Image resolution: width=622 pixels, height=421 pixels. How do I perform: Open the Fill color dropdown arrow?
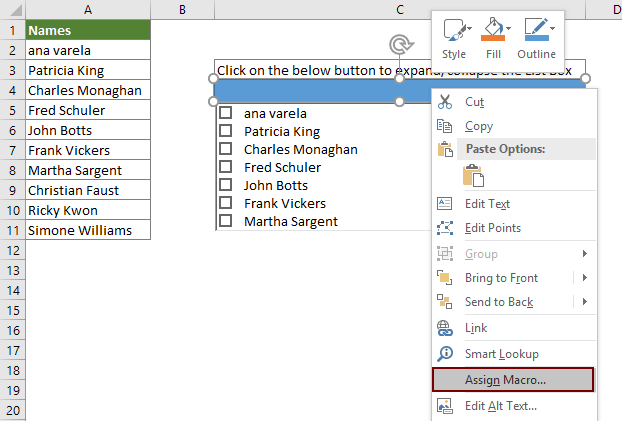pyautogui.click(x=510, y=27)
